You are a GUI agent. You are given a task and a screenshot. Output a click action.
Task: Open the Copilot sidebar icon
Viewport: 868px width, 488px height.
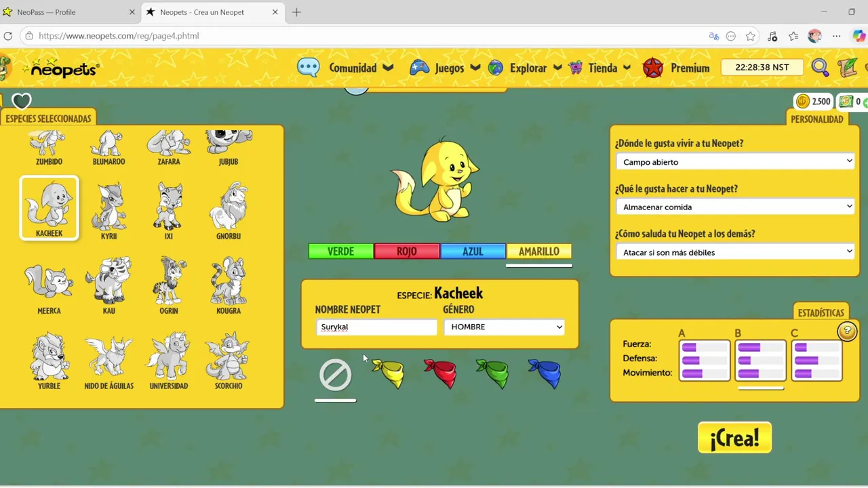coord(859,36)
